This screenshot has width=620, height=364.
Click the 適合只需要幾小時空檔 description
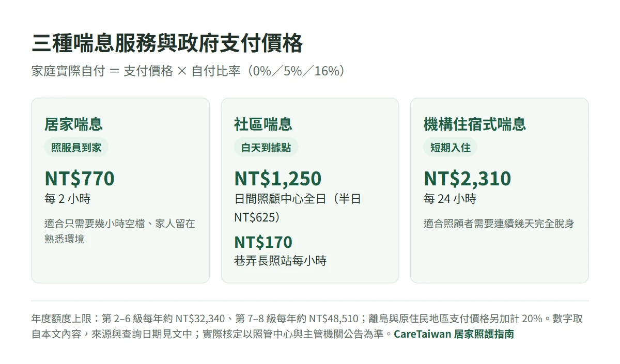pos(120,231)
